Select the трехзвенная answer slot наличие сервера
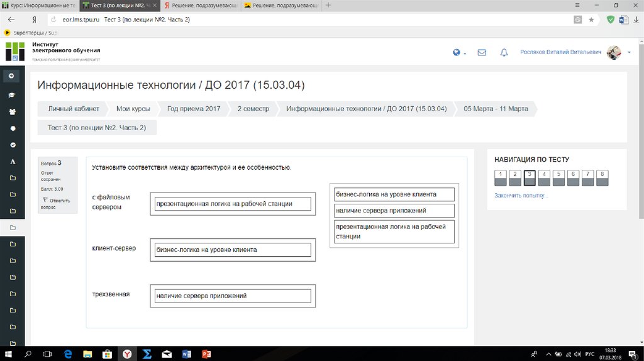Viewport: 644px width, 361px height. coord(233,296)
